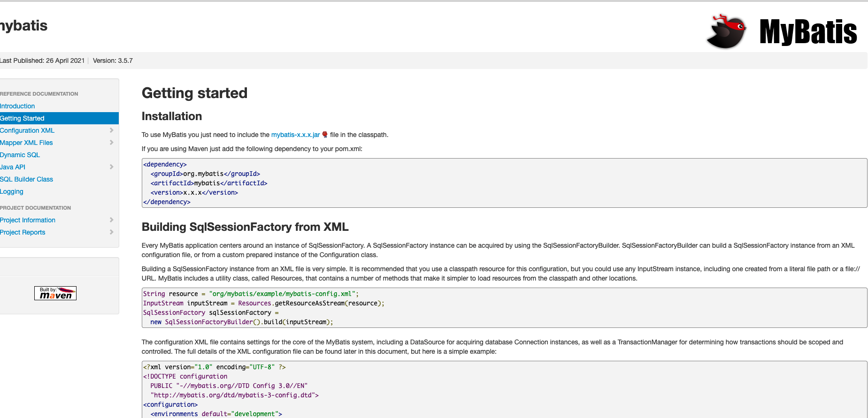Viewport: 868px width, 418px height.
Task: Navigate to SQL Builder Class
Action: [x=26, y=179]
